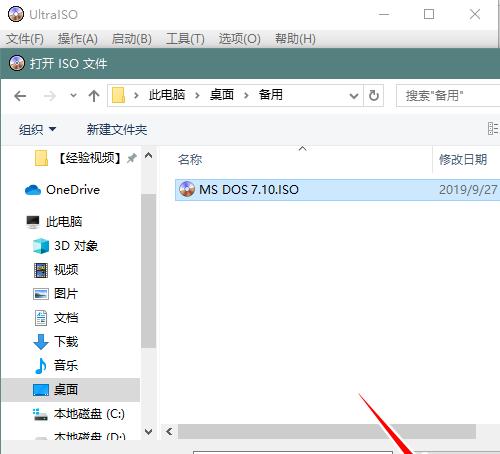Select the MS DOS 7.10.ISO file
500x454 pixels.
pyautogui.click(x=337, y=190)
